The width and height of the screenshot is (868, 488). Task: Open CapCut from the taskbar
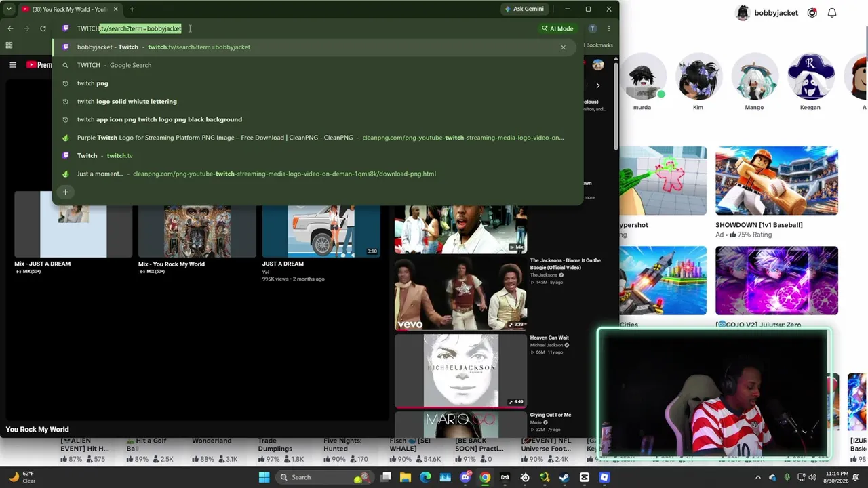(x=585, y=477)
